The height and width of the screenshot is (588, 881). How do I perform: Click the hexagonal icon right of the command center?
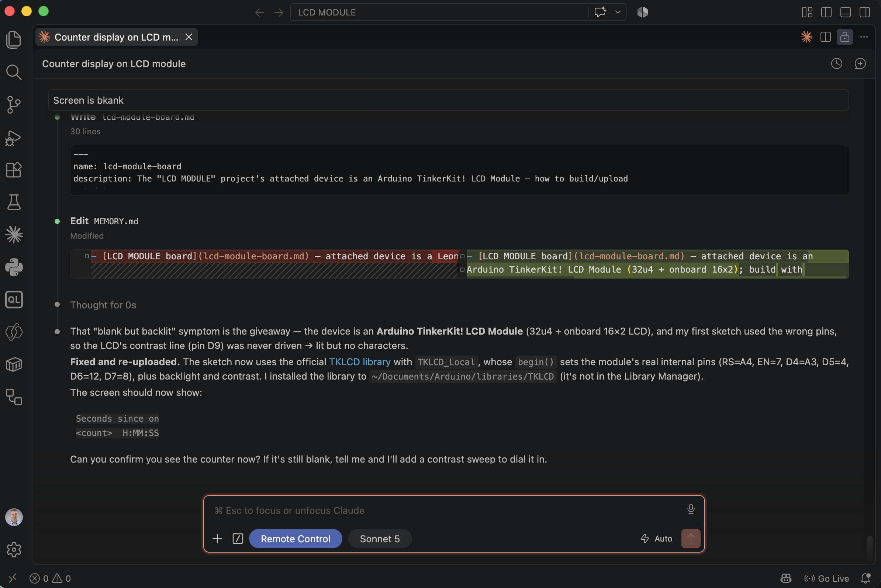[x=642, y=12]
